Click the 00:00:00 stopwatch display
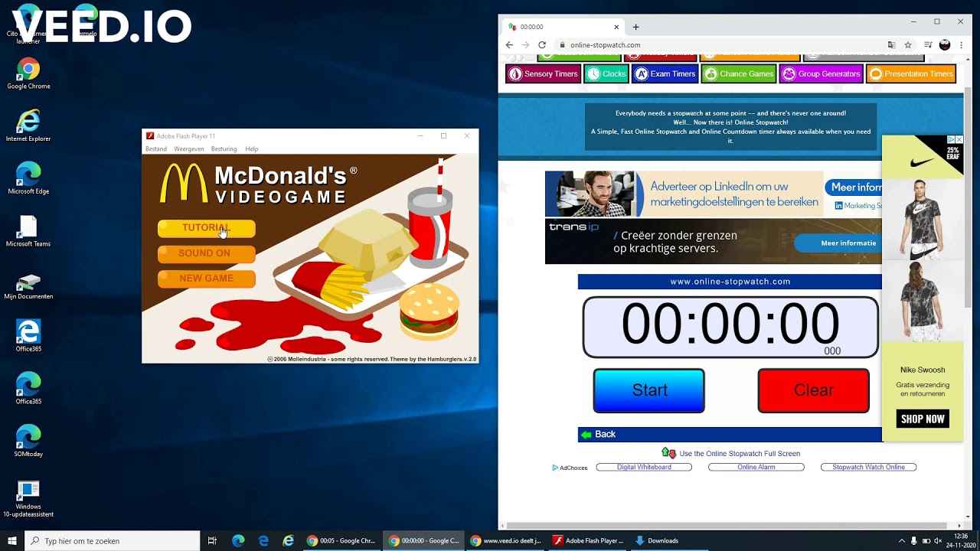Image resolution: width=980 pixels, height=551 pixels. (730, 328)
